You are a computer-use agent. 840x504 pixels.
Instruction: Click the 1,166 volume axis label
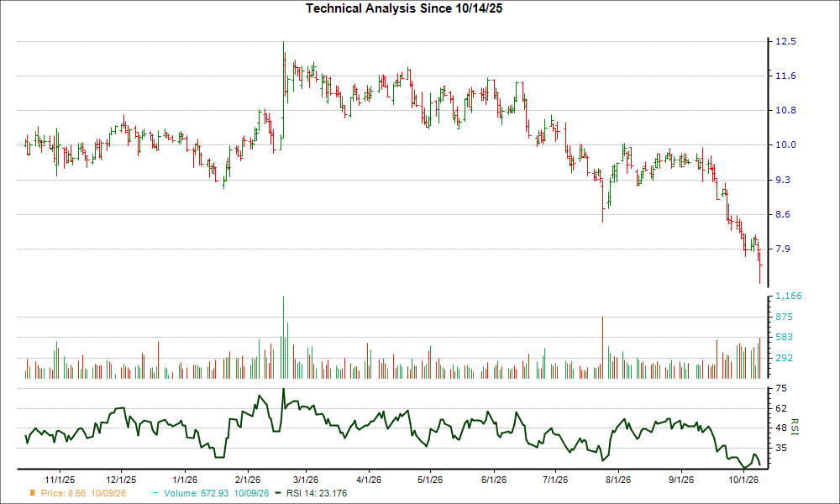(x=789, y=297)
